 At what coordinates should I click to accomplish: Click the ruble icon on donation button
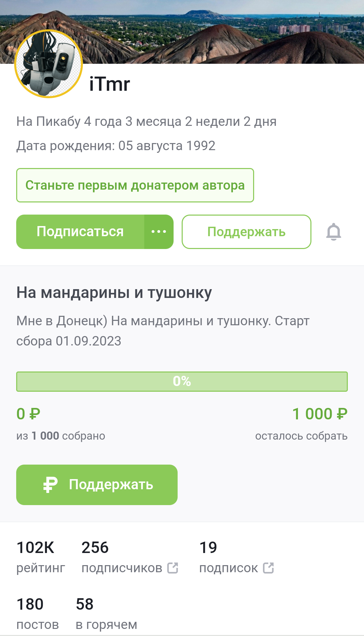(51, 485)
